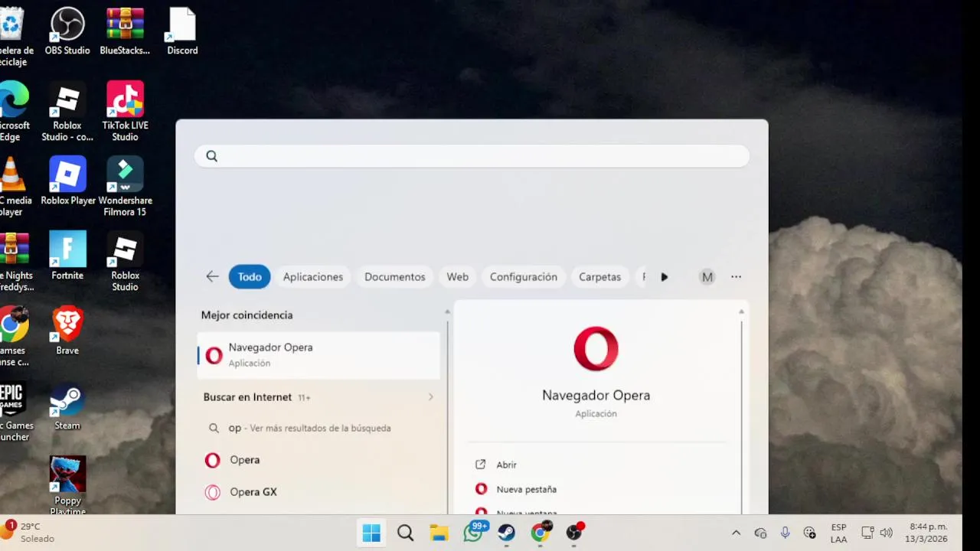Select Opera GX web suggestion
The height and width of the screenshot is (551, 980).
pos(318,492)
